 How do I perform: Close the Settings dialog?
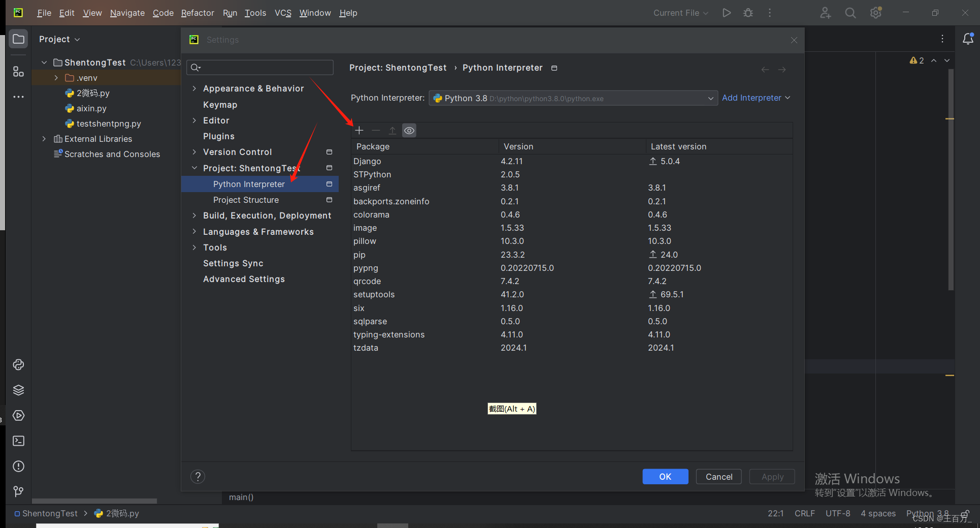coord(794,40)
